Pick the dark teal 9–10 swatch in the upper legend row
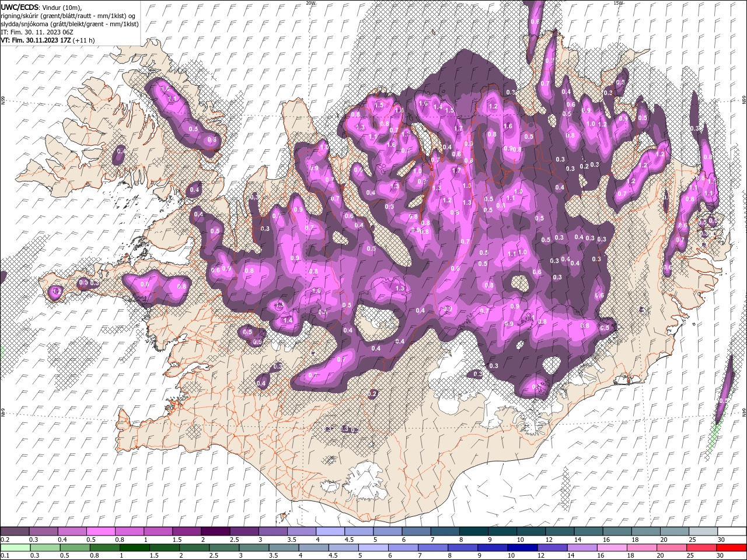 (x=502, y=531)
